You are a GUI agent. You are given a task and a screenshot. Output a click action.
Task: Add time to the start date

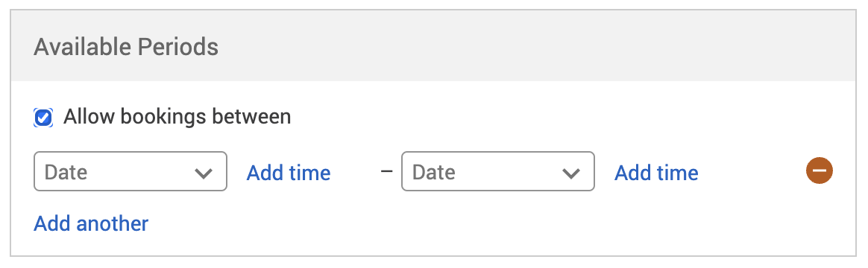click(289, 173)
